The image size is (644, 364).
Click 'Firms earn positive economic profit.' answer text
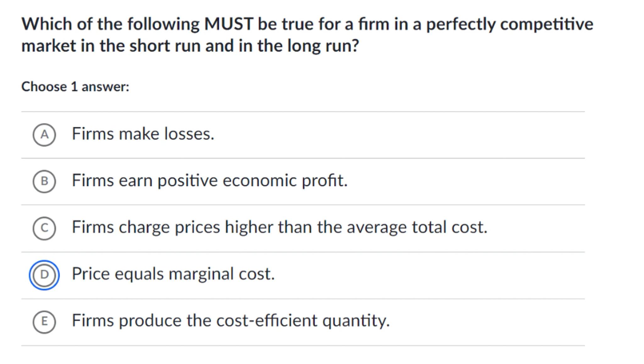209,181
